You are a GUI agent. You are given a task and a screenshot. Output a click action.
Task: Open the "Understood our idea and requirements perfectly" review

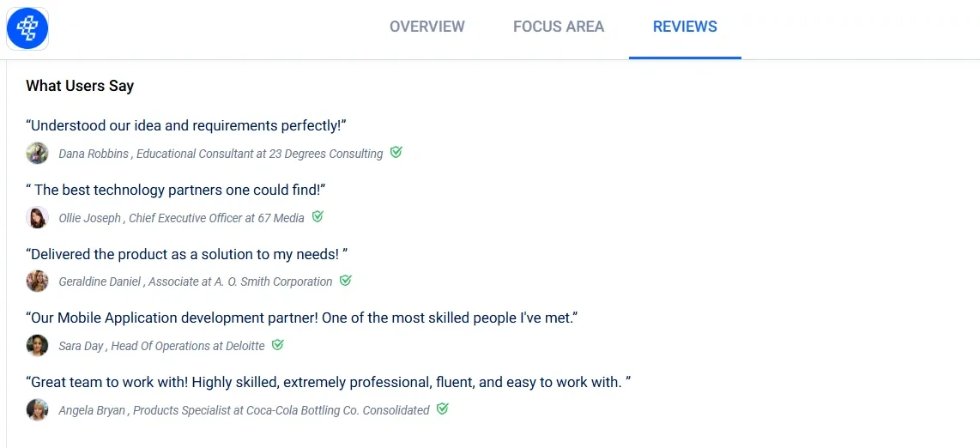tap(186, 125)
